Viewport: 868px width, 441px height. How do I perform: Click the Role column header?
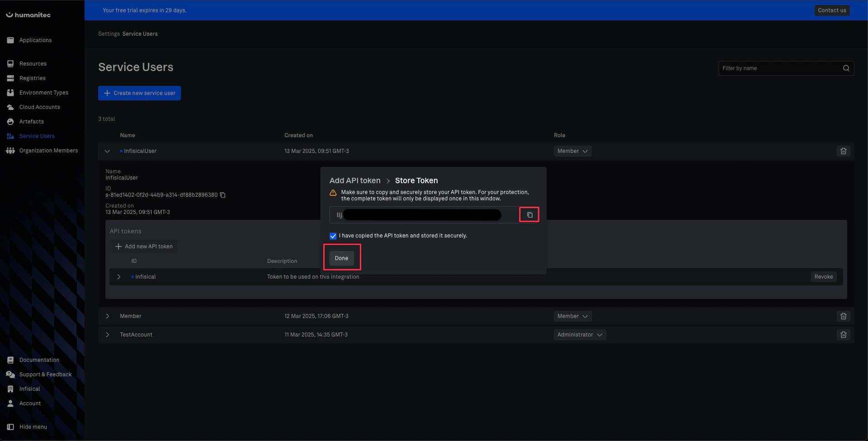coord(559,135)
